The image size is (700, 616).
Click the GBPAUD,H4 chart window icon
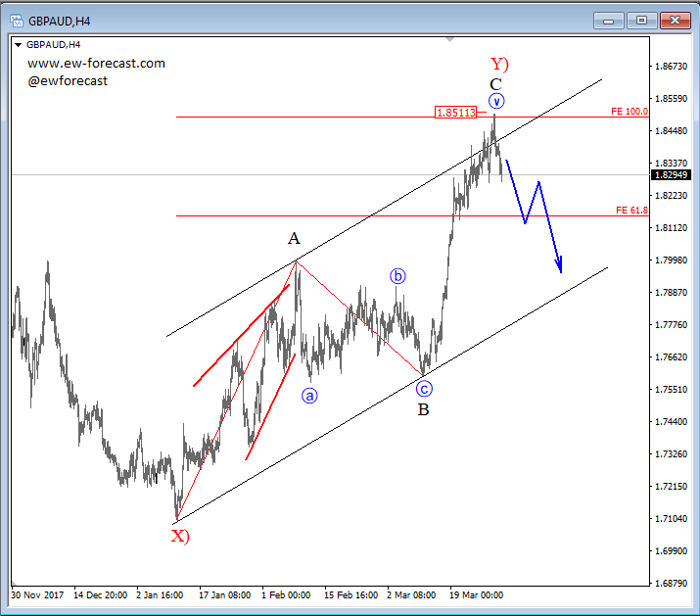point(17,21)
